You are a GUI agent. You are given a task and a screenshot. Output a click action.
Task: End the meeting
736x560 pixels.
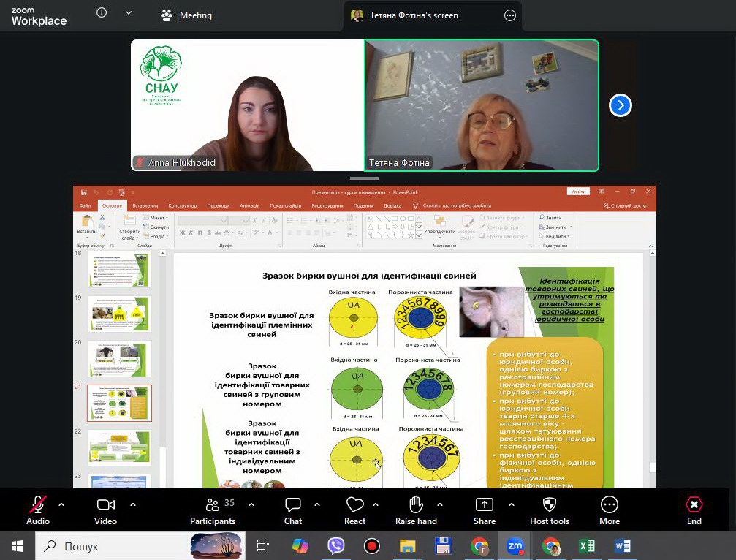(694, 505)
